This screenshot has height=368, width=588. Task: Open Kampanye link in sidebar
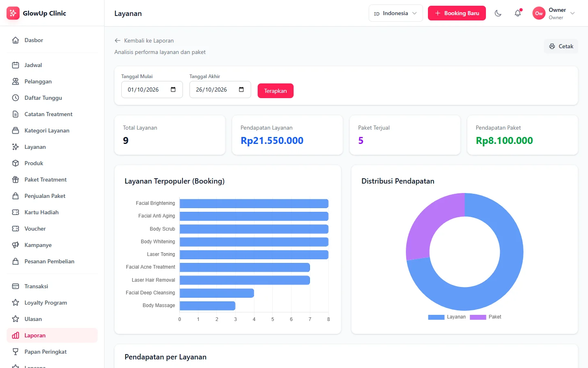(x=52, y=245)
